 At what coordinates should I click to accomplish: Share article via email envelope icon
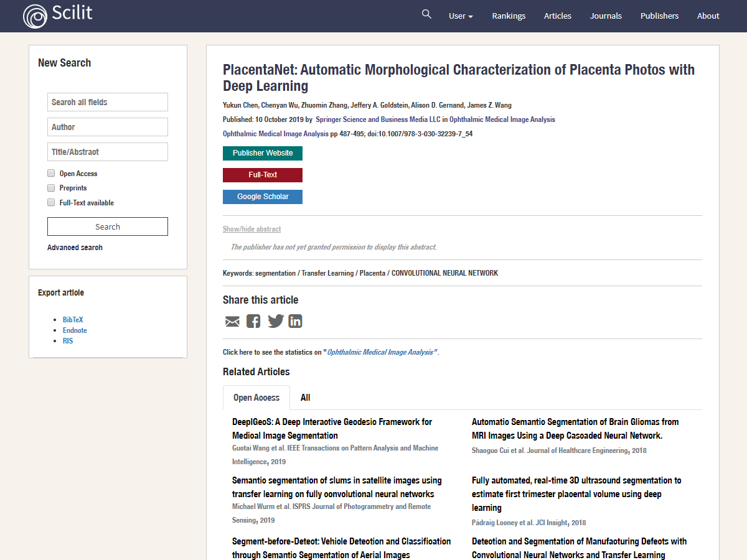point(232,321)
